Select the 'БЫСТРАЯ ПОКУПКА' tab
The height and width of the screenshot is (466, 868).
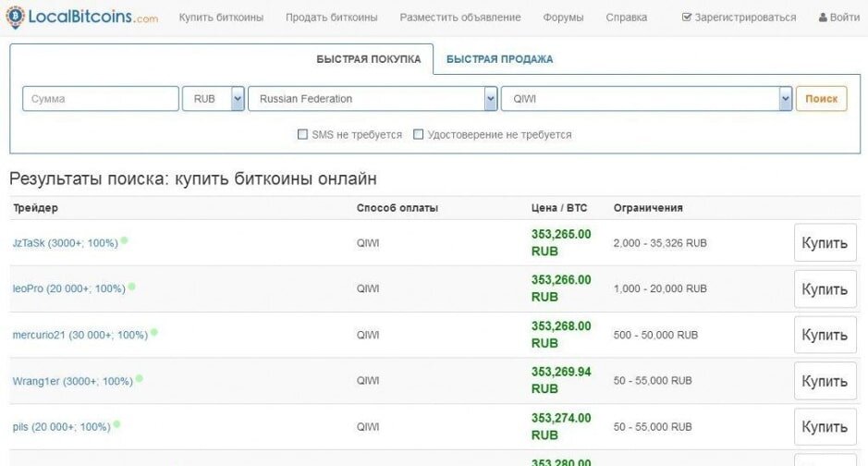tap(369, 59)
